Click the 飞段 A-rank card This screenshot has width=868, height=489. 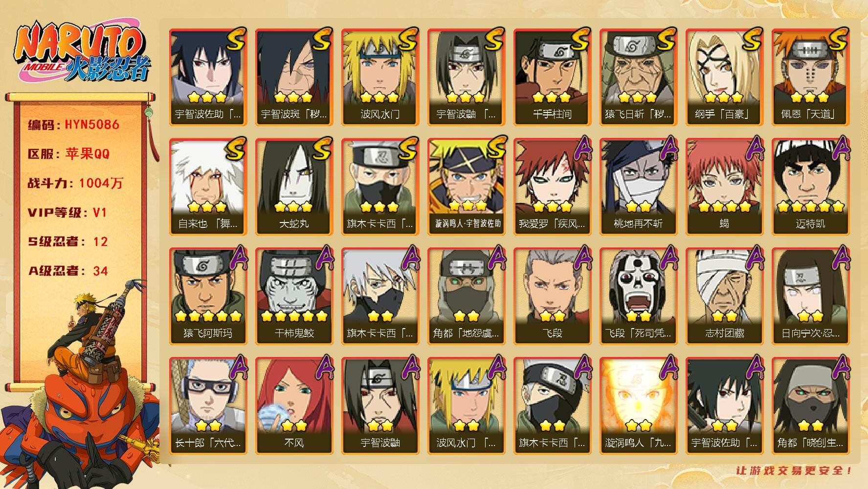(x=552, y=296)
